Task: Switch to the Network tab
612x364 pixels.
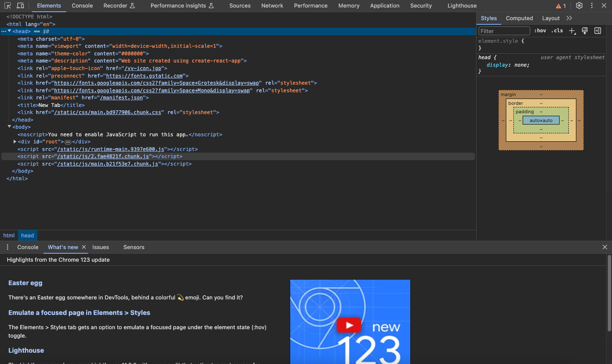Action: pos(272,5)
